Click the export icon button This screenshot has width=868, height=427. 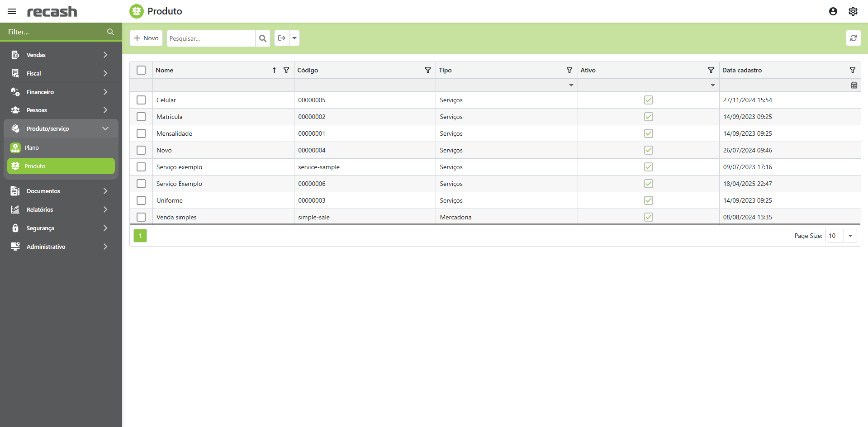point(282,38)
